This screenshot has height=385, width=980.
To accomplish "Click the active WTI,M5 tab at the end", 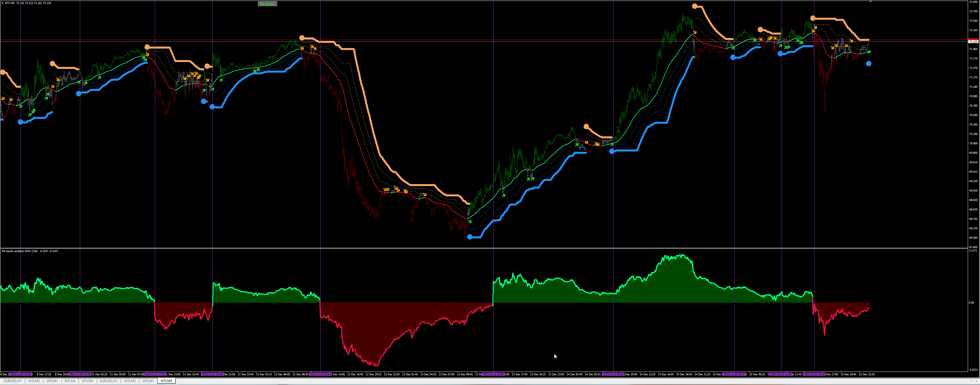I will coord(166,381).
